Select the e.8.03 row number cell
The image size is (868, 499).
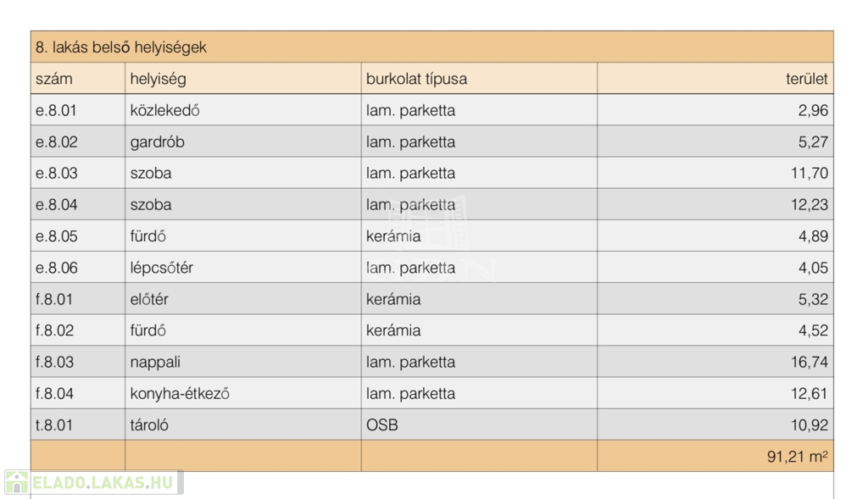[x=57, y=173]
